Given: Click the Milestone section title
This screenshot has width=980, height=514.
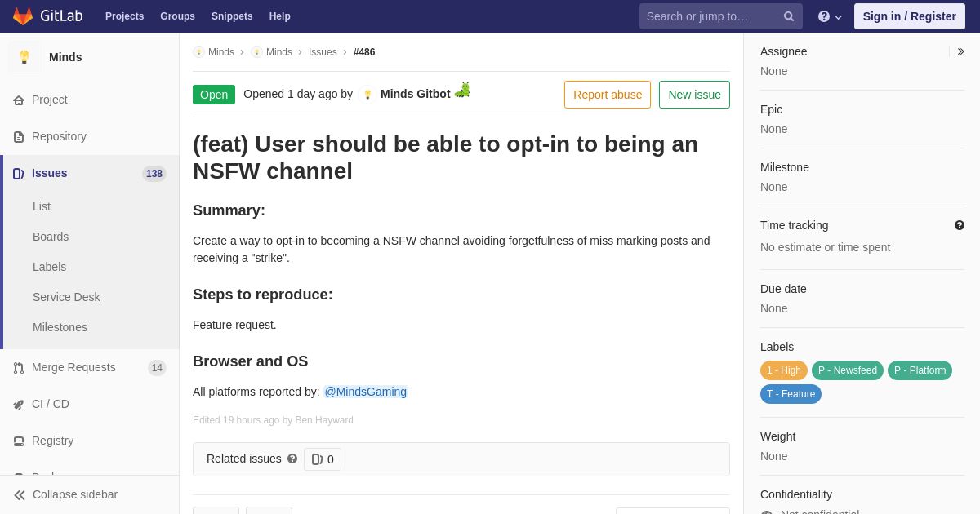Looking at the screenshot, I should pos(785,167).
